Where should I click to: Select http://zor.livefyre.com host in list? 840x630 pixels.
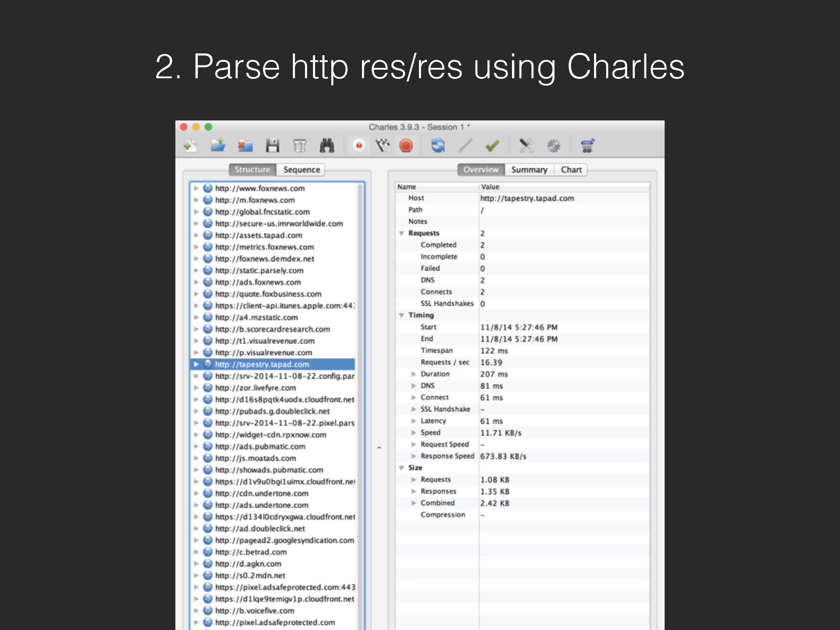click(x=255, y=388)
